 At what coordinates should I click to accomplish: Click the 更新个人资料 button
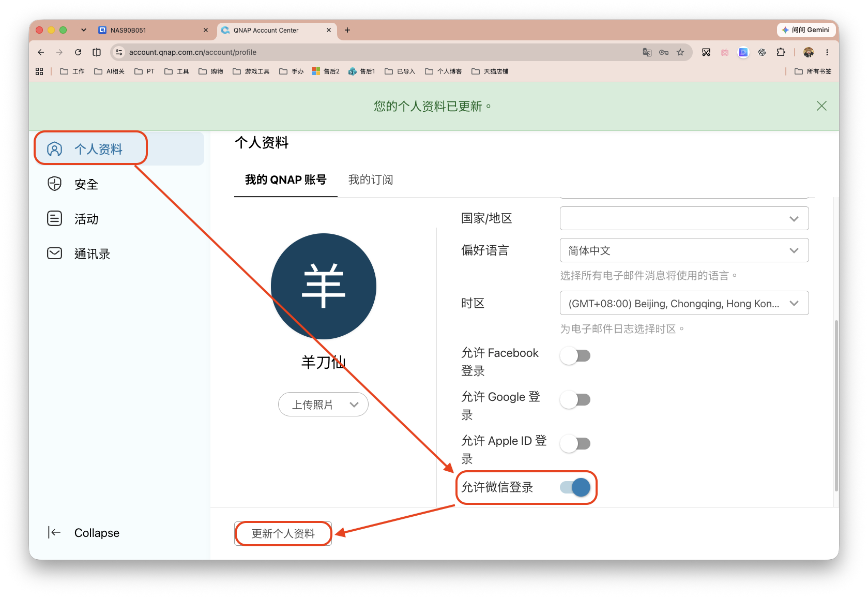(283, 533)
